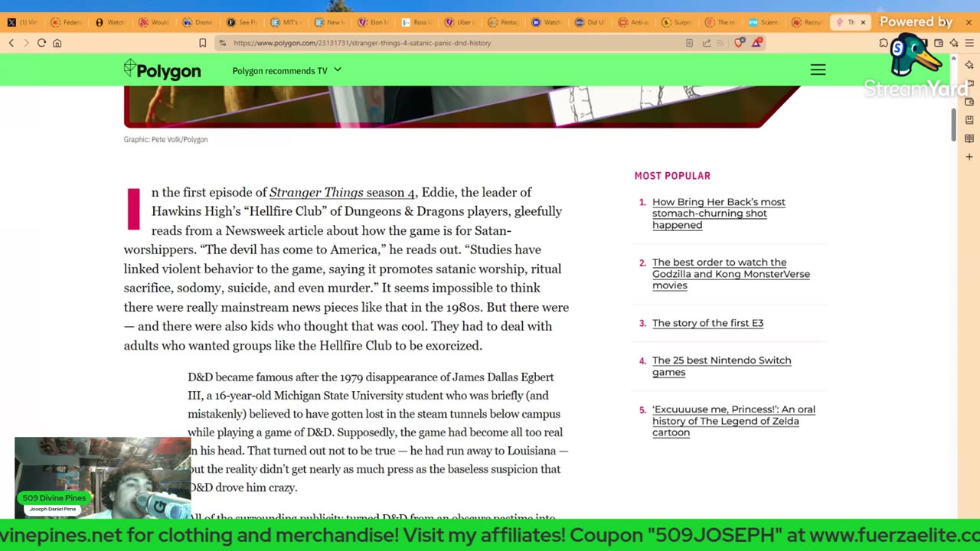Share this page using the share icon
This screenshot has width=980, height=551.
pos(706,43)
